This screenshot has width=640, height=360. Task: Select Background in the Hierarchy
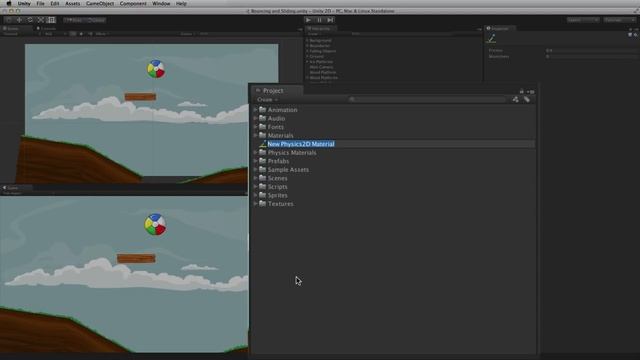[x=320, y=40]
